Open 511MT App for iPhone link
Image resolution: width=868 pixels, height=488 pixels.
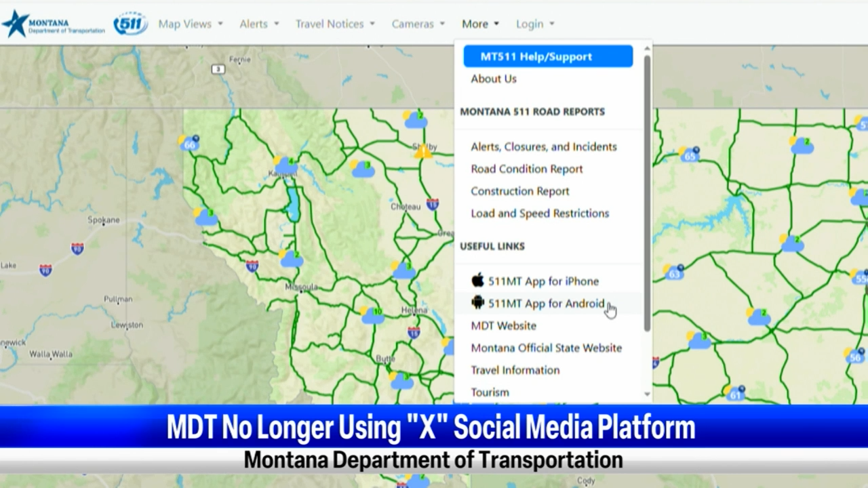point(543,281)
